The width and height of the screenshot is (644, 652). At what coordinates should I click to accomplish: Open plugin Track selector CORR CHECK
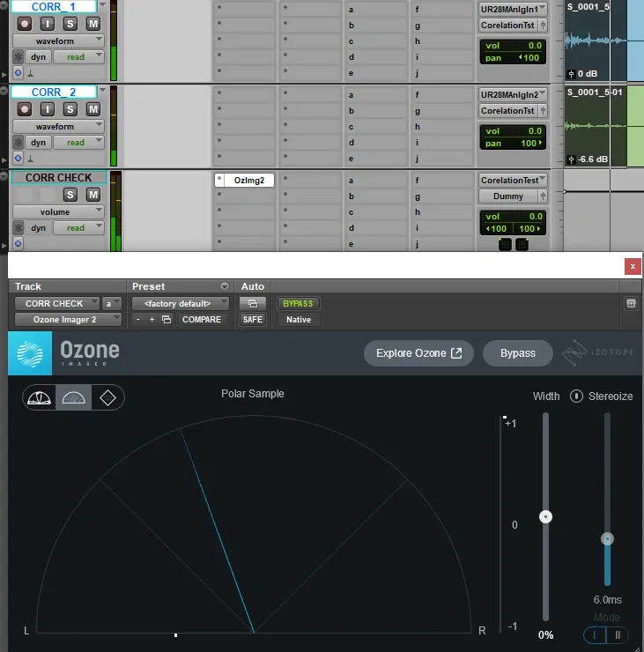point(57,304)
